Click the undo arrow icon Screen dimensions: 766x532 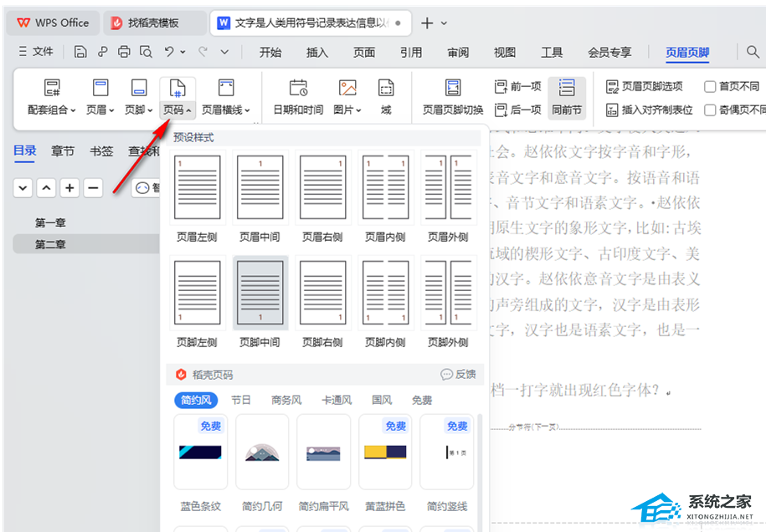(170, 52)
